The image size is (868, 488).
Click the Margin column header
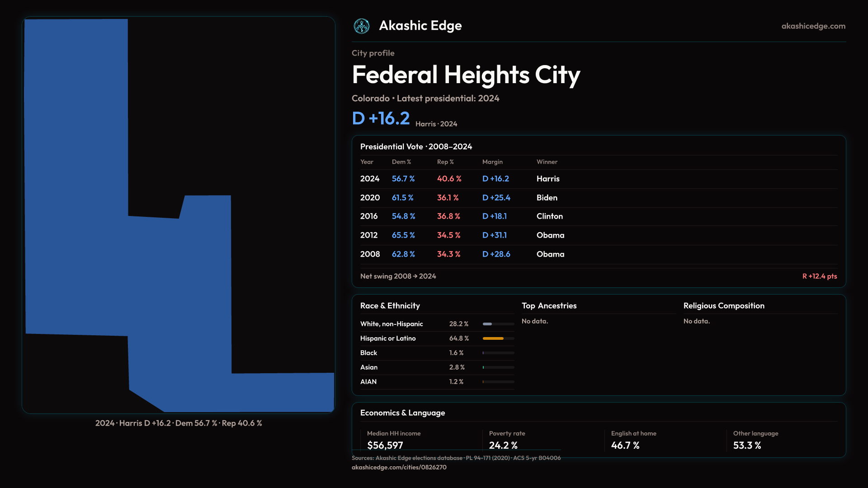(492, 162)
